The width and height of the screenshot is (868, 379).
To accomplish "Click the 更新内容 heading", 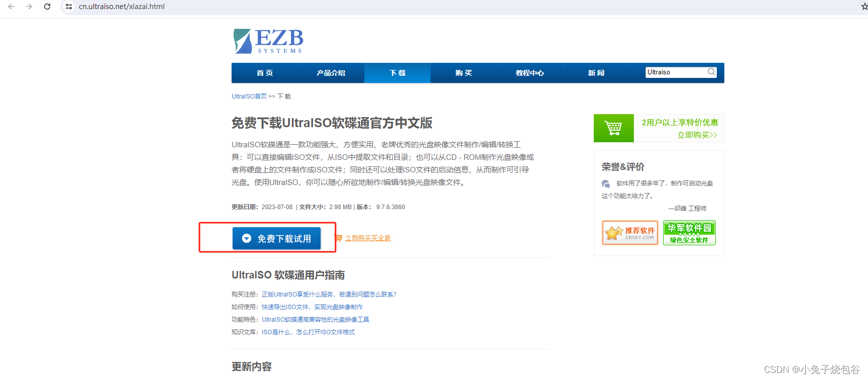I will (251, 367).
